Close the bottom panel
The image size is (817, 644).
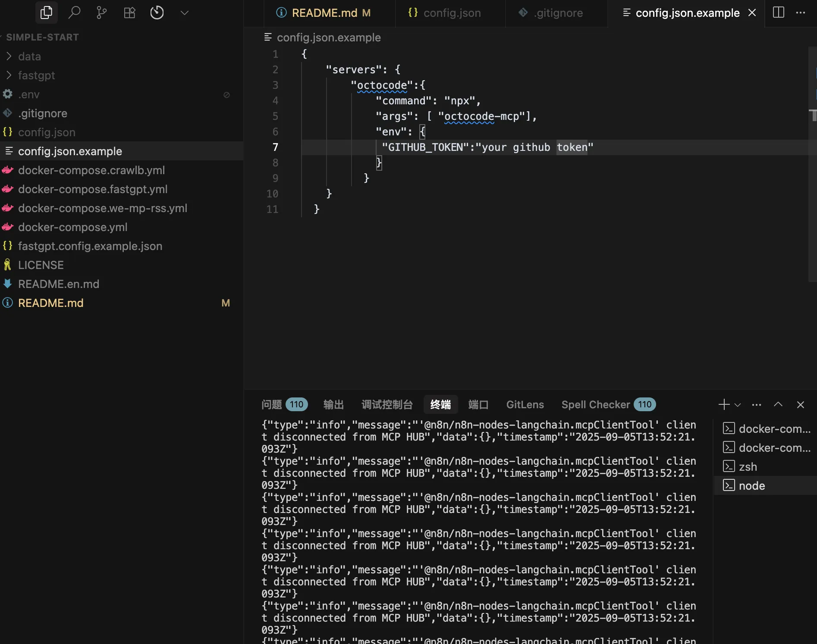click(801, 405)
